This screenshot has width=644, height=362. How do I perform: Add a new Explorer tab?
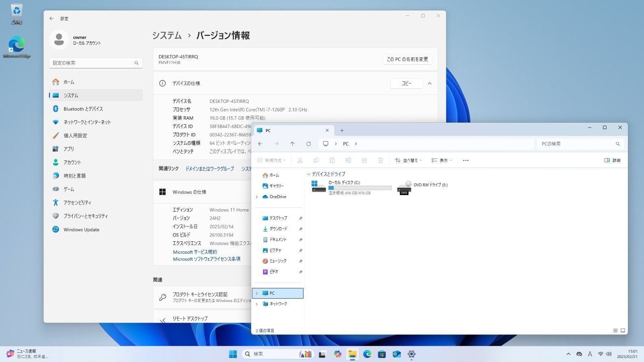click(342, 130)
